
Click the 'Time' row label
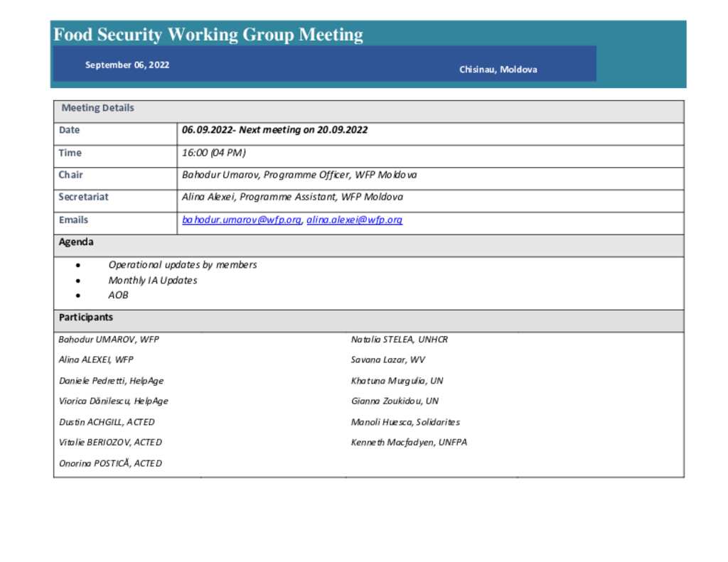click(70, 153)
